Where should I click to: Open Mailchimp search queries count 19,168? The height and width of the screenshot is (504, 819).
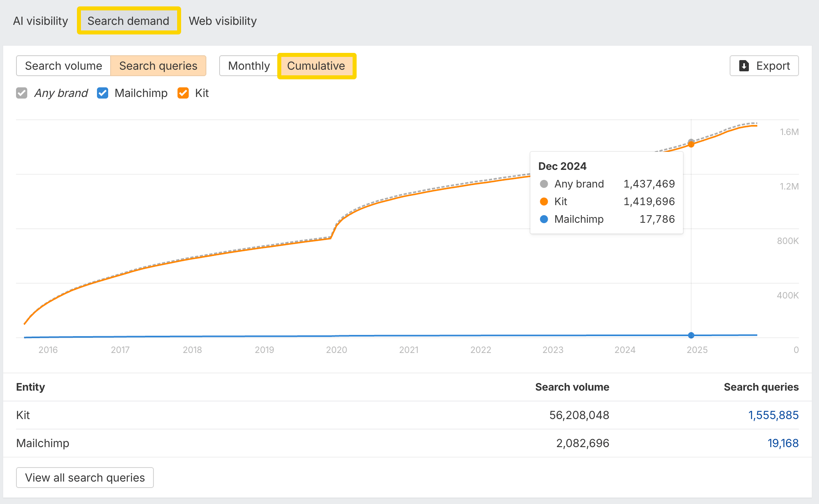pos(783,443)
